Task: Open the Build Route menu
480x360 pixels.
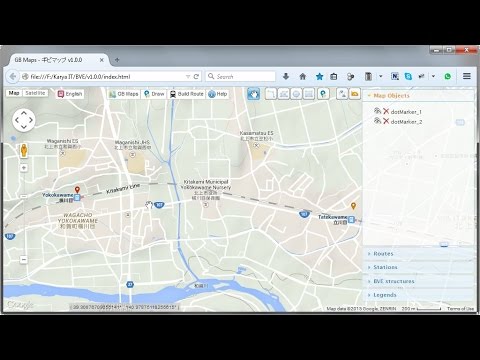Action: tap(187, 94)
